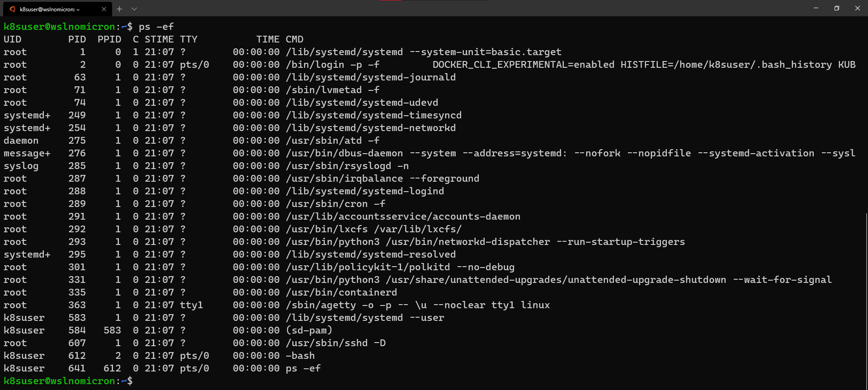Select the -bash process entry
Screen dimensions: 868x390
click(300, 356)
